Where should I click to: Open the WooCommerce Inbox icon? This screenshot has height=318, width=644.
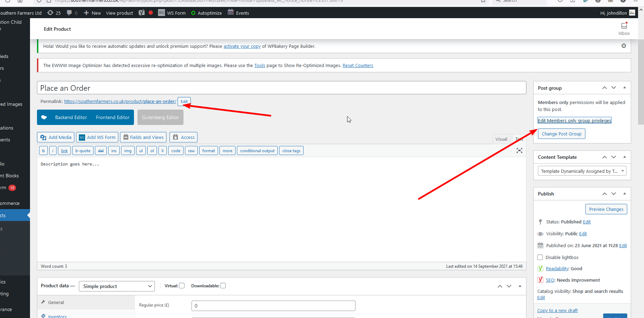tap(624, 29)
